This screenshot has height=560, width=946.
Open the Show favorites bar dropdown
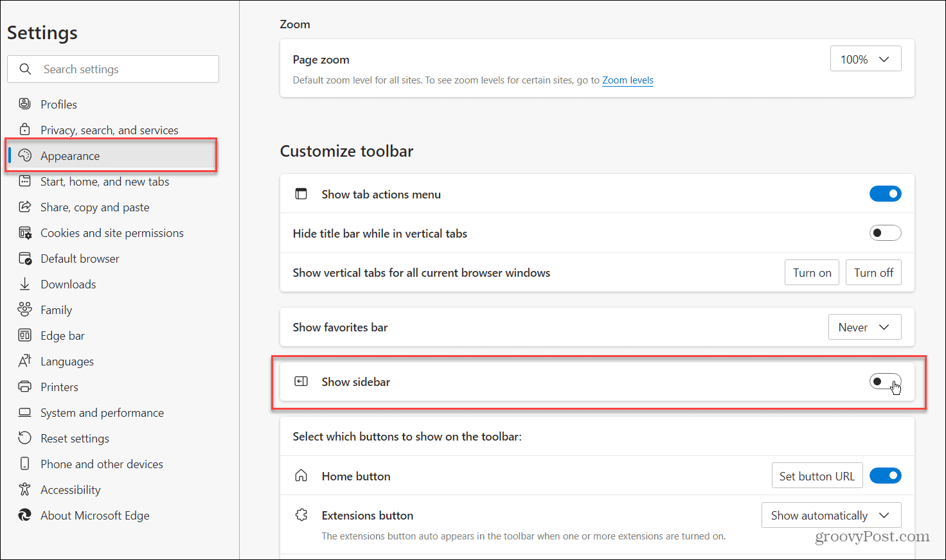[864, 327]
